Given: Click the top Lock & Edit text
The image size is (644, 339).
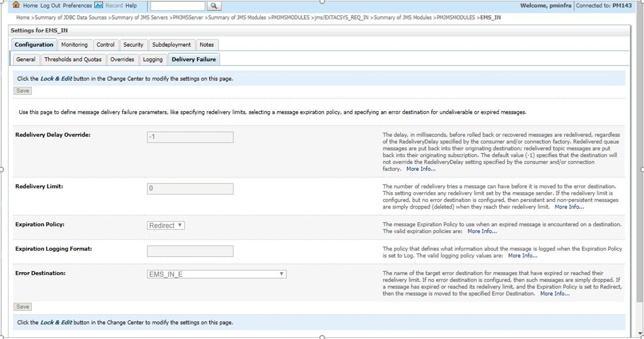Looking at the screenshot, I should tap(56, 79).
